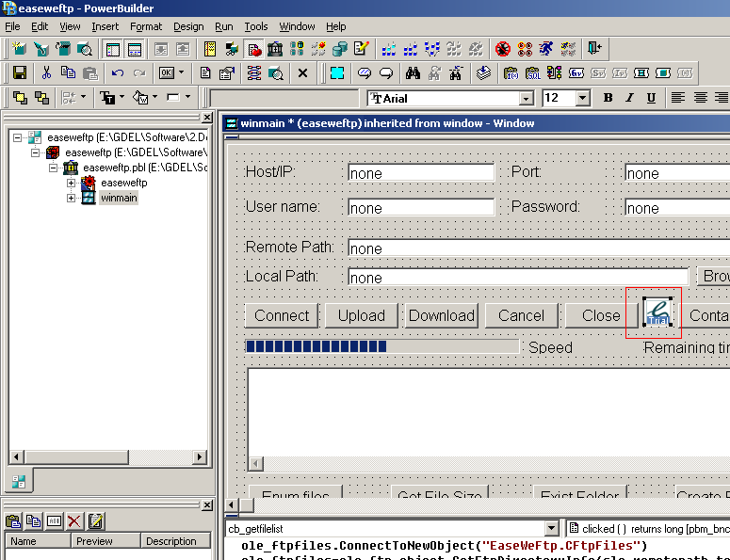Click the Cancel button
Screen dimensions: 730x560
(522, 316)
